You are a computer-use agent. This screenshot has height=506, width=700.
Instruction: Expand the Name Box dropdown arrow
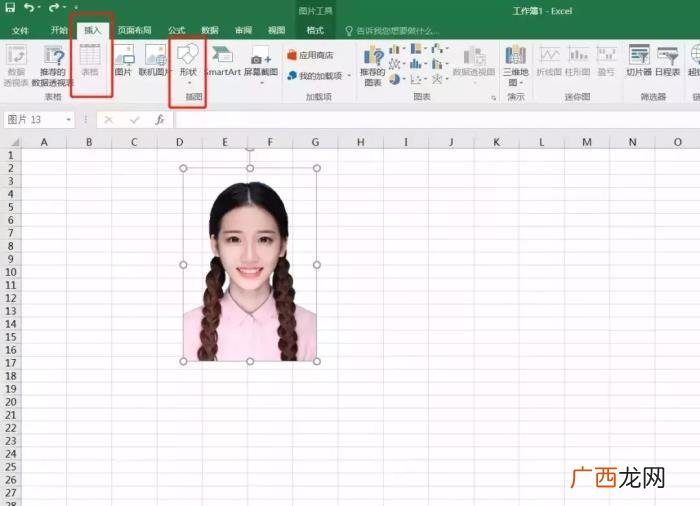pyautogui.click(x=69, y=120)
